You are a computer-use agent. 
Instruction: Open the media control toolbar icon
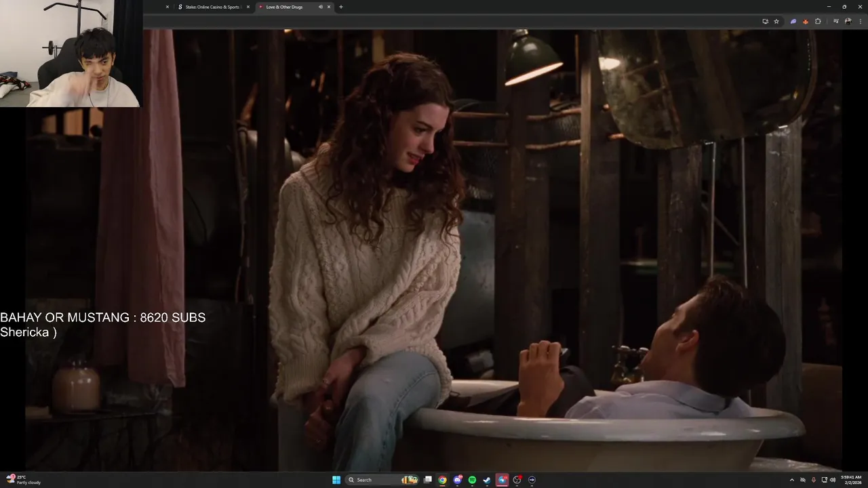837,21
